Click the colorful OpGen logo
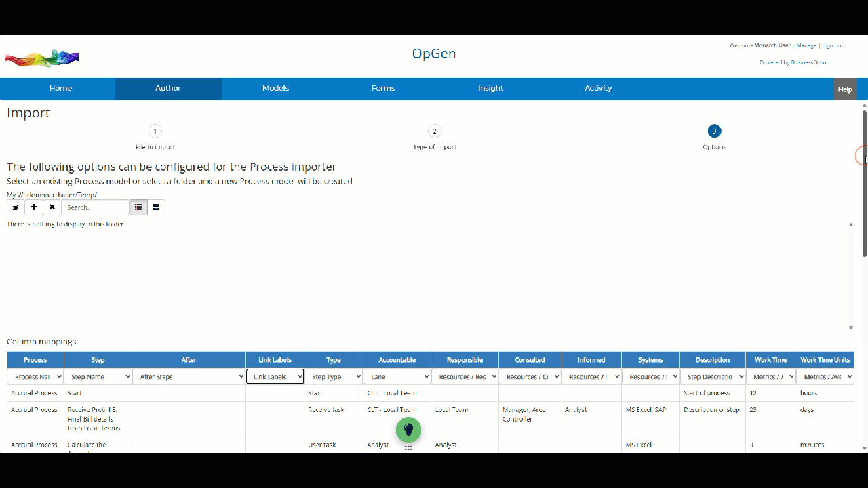Screen dimensions: 868x488 (x=42, y=58)
